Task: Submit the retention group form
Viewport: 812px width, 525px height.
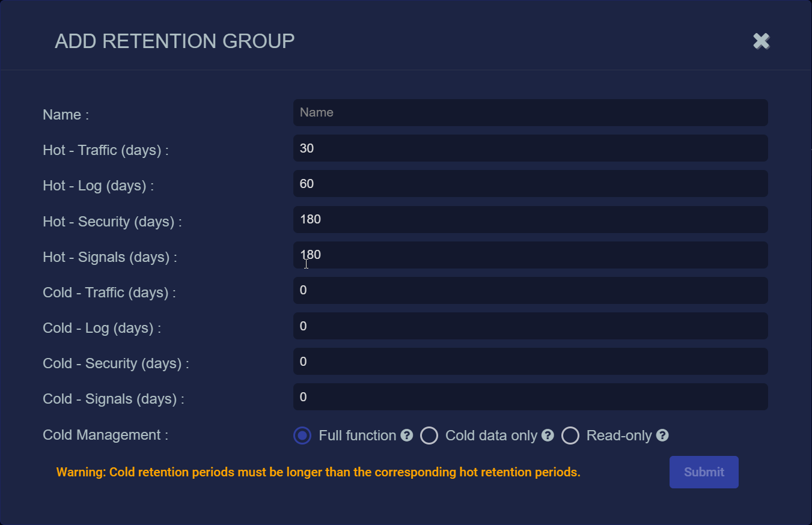Action: (x=704, y=472)
